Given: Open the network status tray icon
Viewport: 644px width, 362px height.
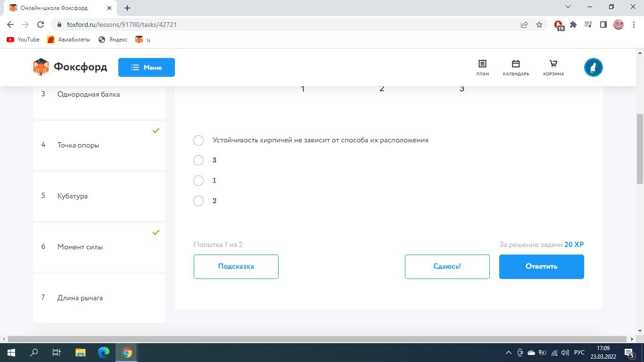Looking at the screenshot, I should 554,353.
